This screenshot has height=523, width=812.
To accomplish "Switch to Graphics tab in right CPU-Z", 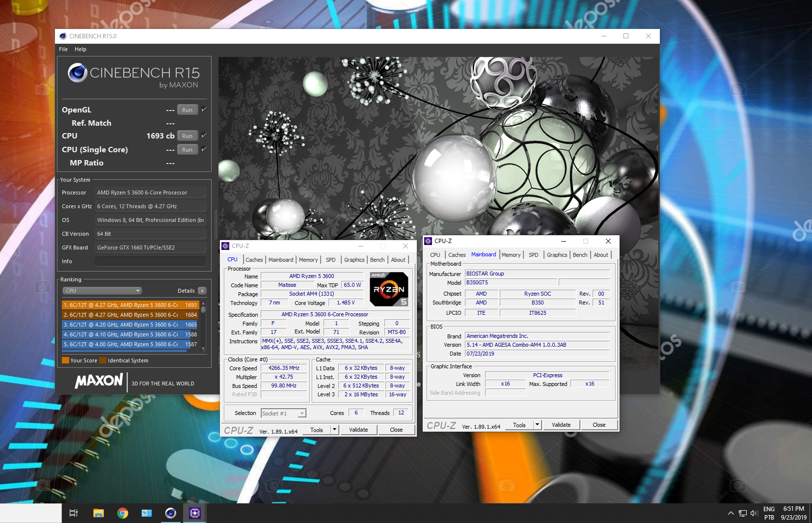I will coord(557,255).
